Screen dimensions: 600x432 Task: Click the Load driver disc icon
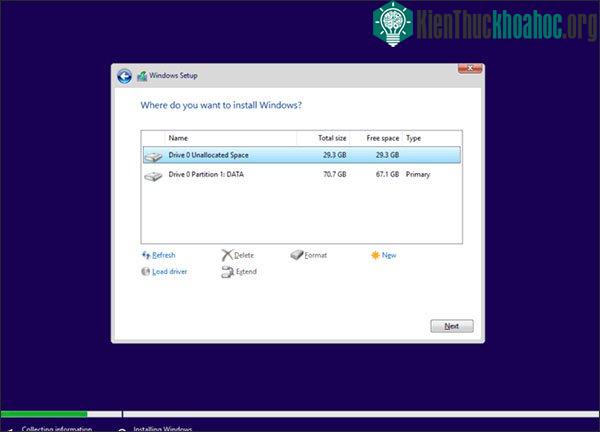(145, 271)
